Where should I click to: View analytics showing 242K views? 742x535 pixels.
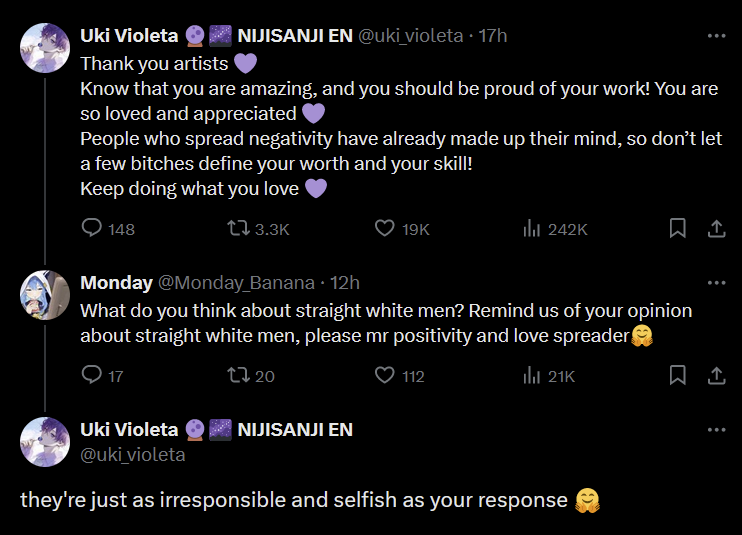click(x=532, y=229)
